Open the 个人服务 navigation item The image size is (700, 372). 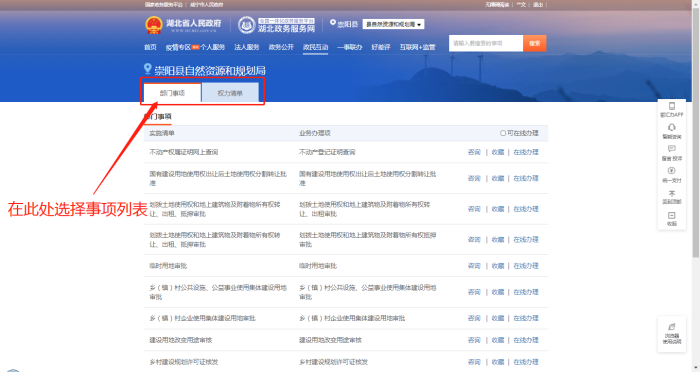212,47
